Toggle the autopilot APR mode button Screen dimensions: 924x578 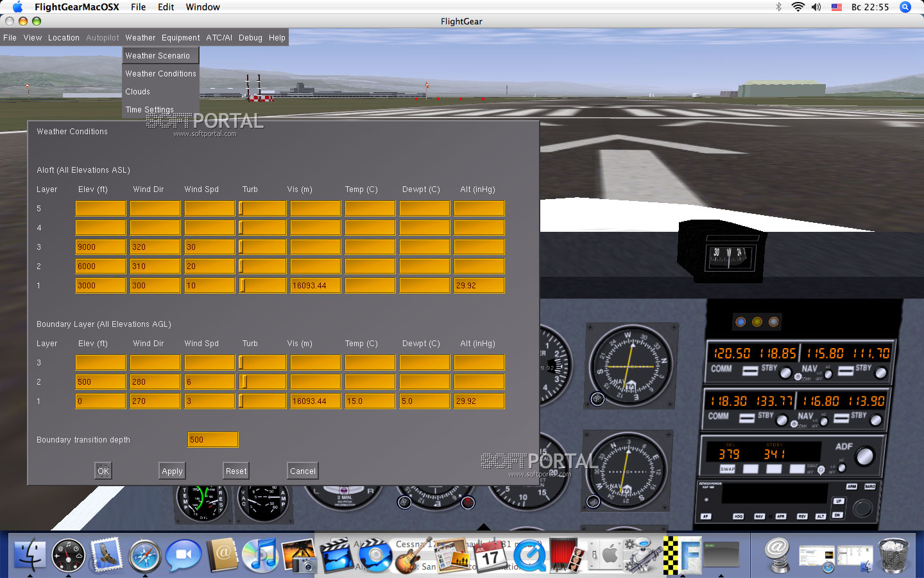pos(780,516)
